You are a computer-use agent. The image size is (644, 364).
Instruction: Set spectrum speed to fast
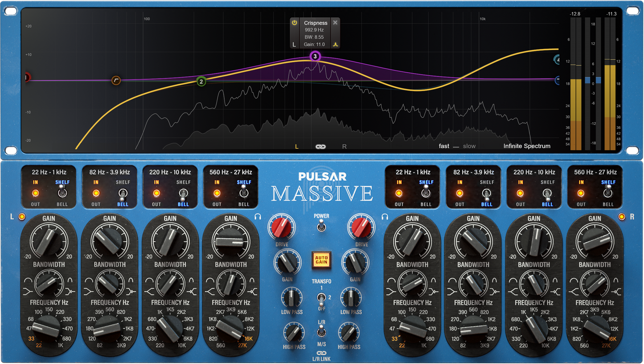tap(444, 146)
